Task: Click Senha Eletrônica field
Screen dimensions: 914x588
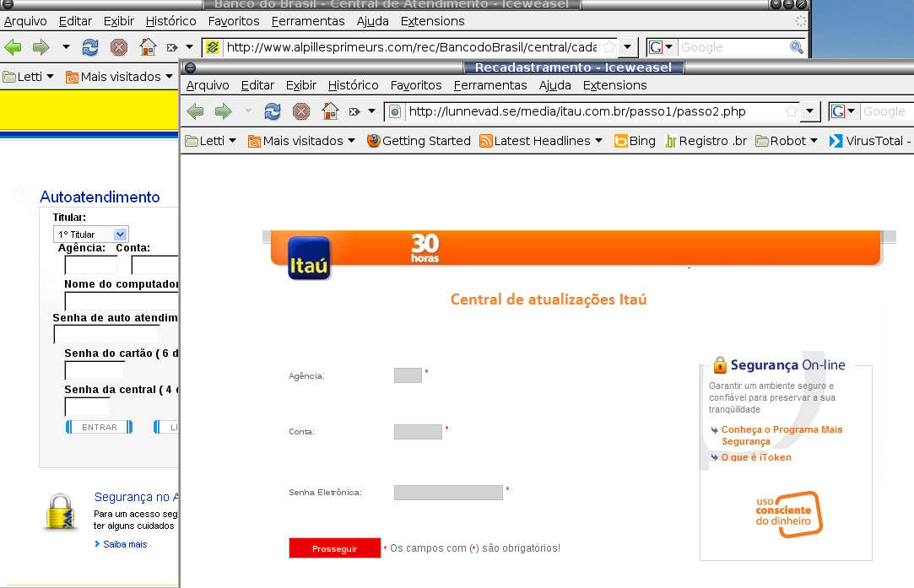Action: [448, 493]
